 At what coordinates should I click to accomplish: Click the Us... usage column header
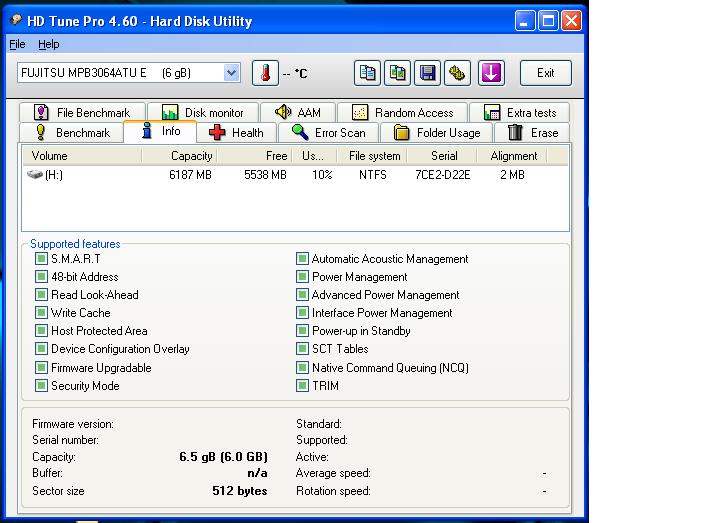click(315, 156)
